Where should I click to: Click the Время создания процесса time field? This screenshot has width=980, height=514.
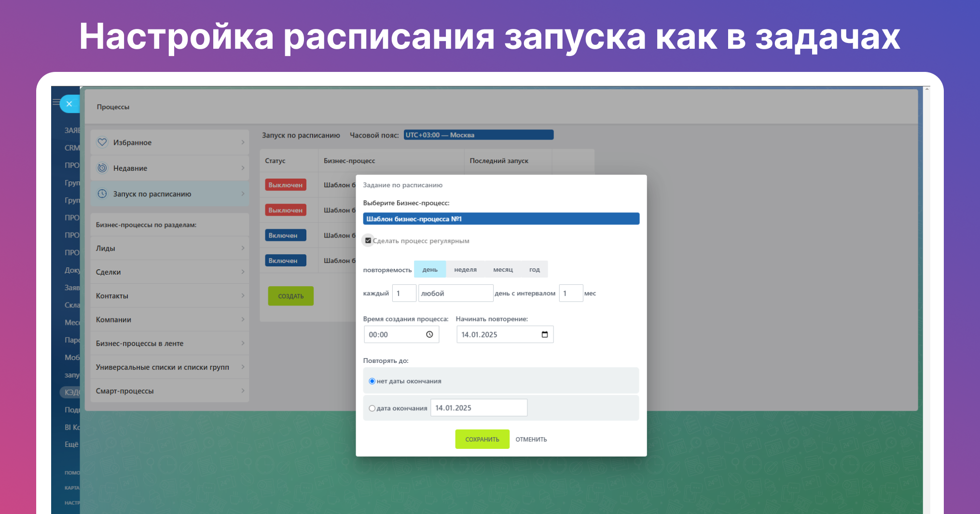[401, 334]
